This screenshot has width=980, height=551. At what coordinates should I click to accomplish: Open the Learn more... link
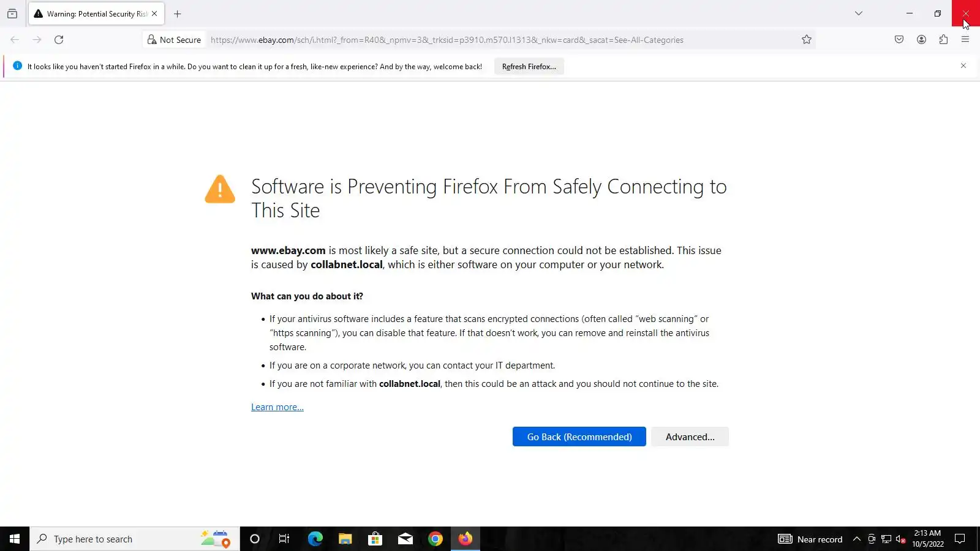pyautogui.click(x=277, y=407)
